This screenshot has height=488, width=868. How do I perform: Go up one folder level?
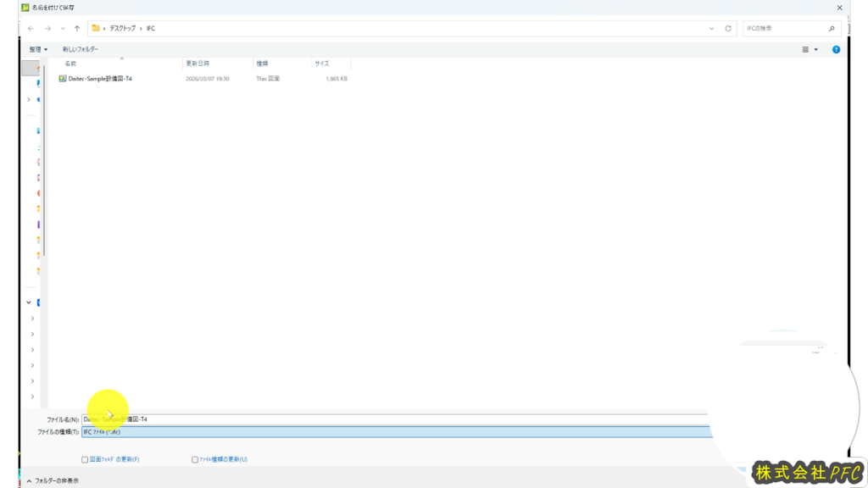tap(76, 28)
